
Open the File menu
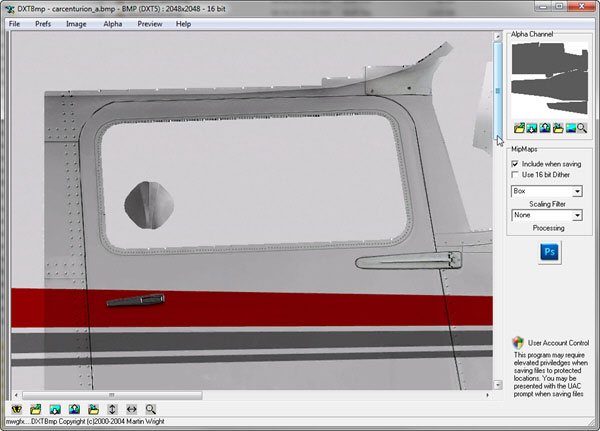tap(14, 23)
